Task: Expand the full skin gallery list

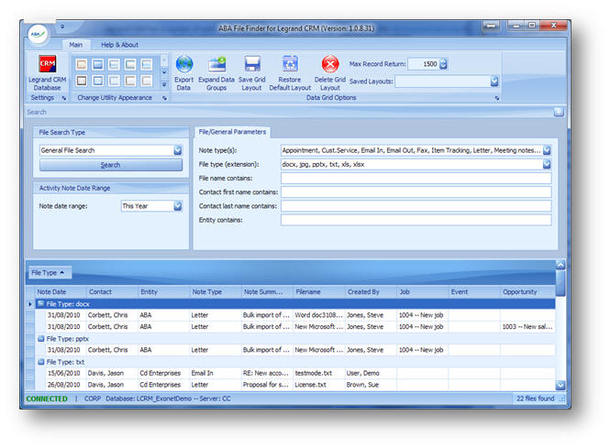Action: click(164, 84)
